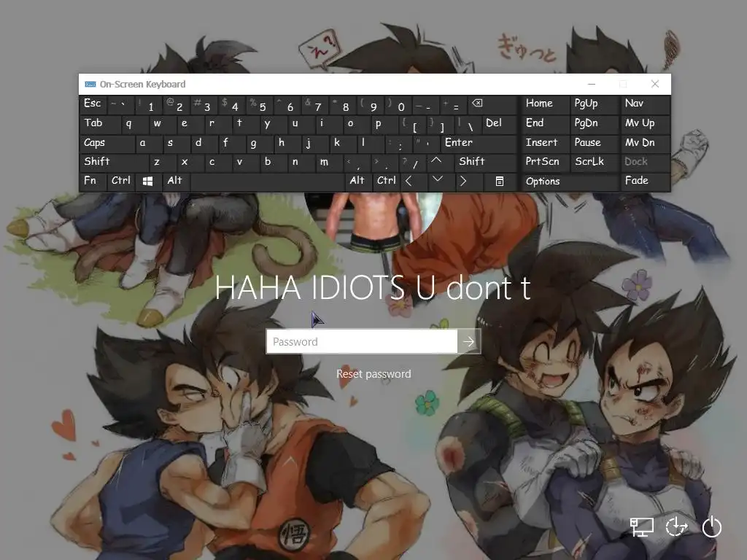Toggle the ScrLk key

click(594, 162)
